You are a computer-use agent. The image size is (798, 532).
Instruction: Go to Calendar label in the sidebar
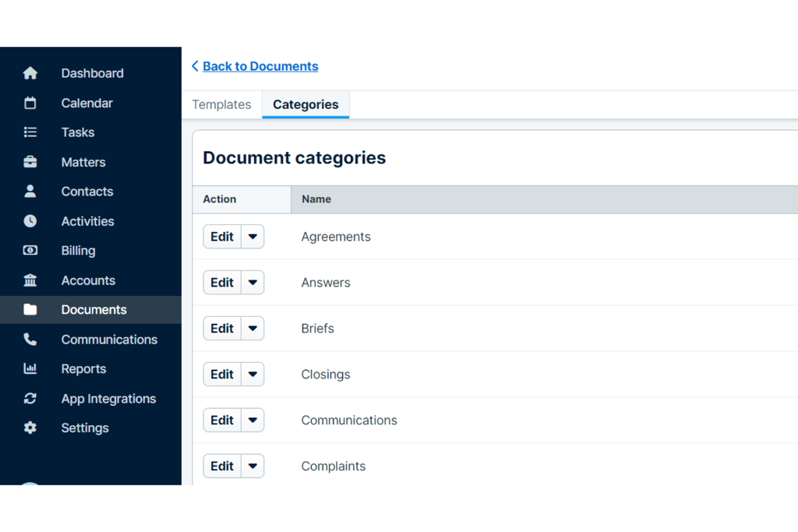click(87, 103)
